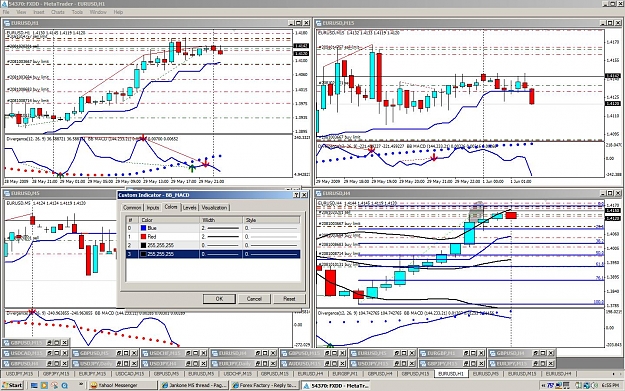Switch to Yahoo! Messenger in the taskbar
The height and width of the screenshot is (391, 625).
122,385
